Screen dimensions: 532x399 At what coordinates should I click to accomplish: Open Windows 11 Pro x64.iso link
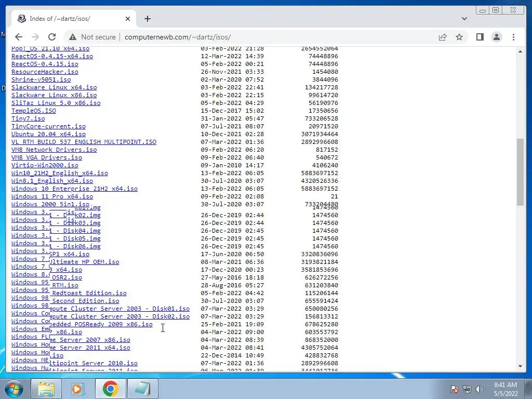coord(52,197)
